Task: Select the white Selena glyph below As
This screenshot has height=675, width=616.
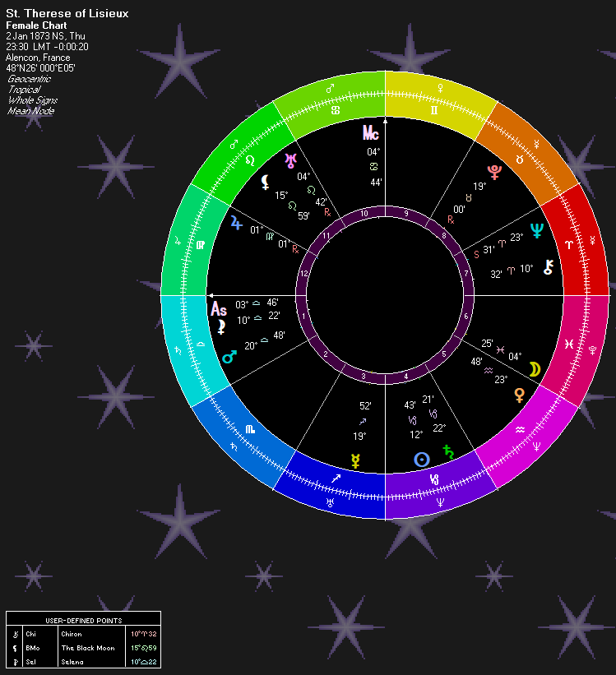Action: click(x=221, y=327)
